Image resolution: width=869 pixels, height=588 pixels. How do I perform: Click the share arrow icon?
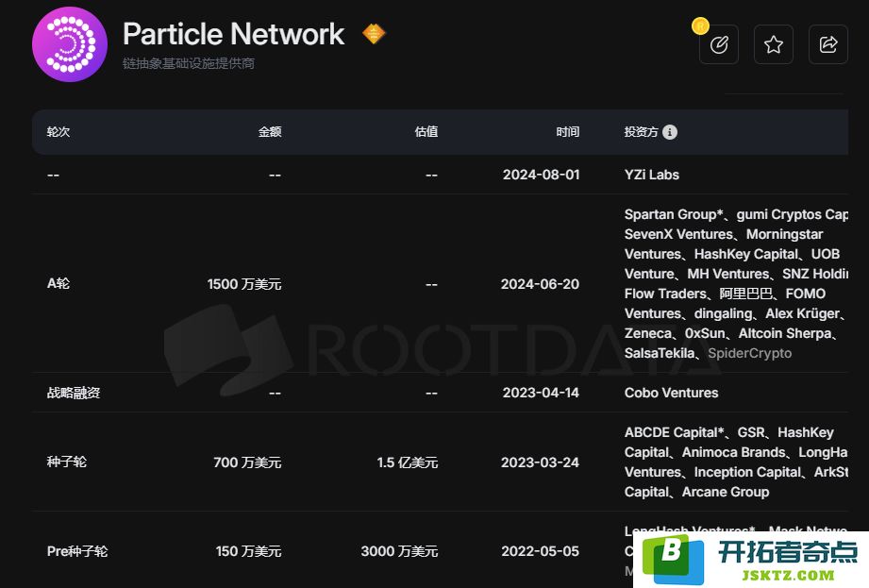828,44
